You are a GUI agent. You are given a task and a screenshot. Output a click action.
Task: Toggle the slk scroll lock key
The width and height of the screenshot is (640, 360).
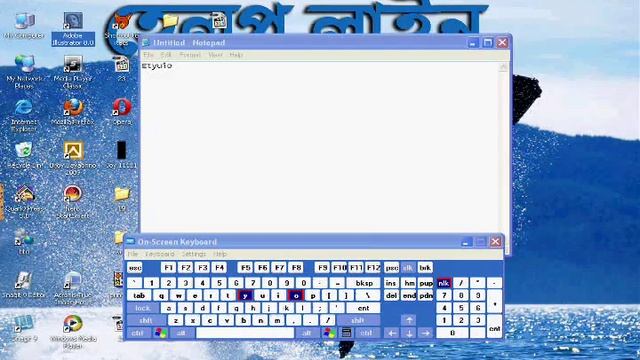pos(408,268)
